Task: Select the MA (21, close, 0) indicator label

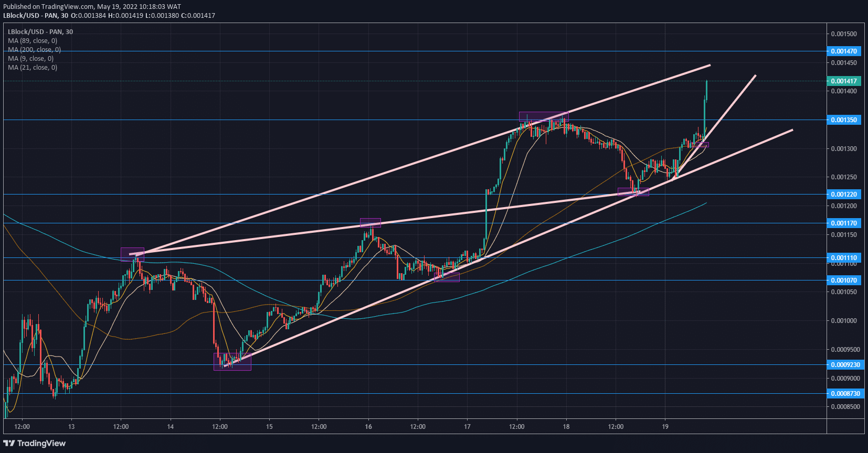Action: click(x=33, y=68)
